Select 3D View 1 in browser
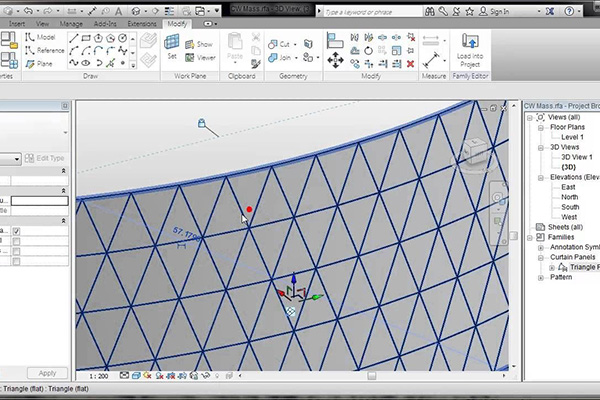 tap(577, 157)
